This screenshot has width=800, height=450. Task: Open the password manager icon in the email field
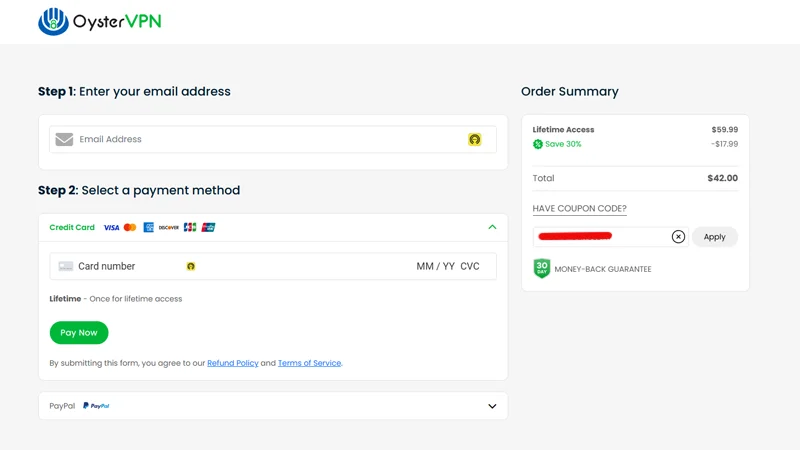click(x=474, y=139)
